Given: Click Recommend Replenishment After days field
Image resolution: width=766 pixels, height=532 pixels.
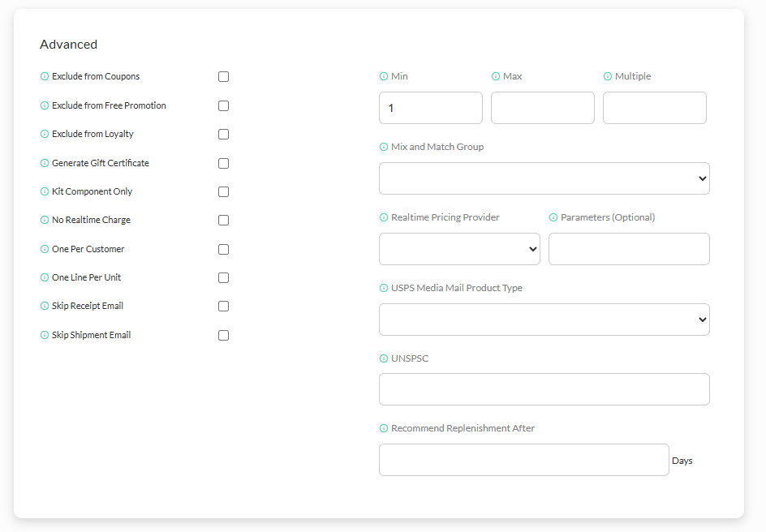Looking at the screenshot, I should 524,460.
